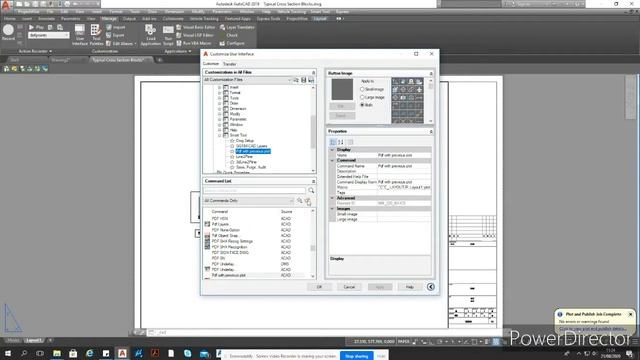
Task: Open the All Commands Only filter dropdown
Action: (x=249, y=201)
